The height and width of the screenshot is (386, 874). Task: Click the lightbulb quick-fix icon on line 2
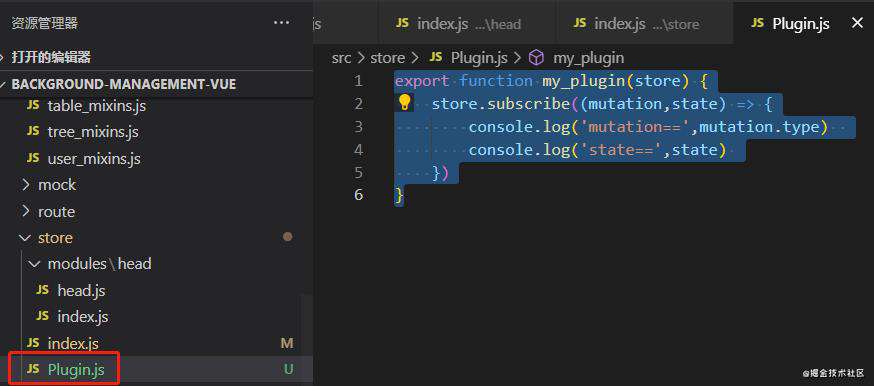(x=405, y=102)
